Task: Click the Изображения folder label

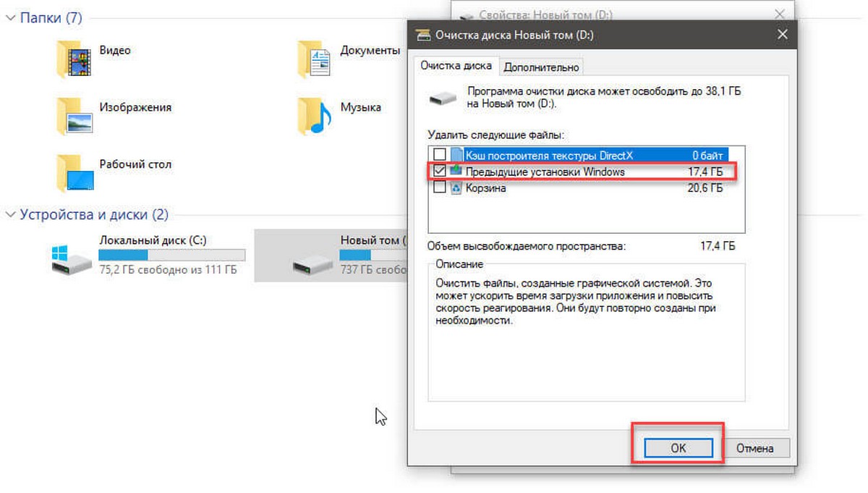Action: (x=135, y=107)
